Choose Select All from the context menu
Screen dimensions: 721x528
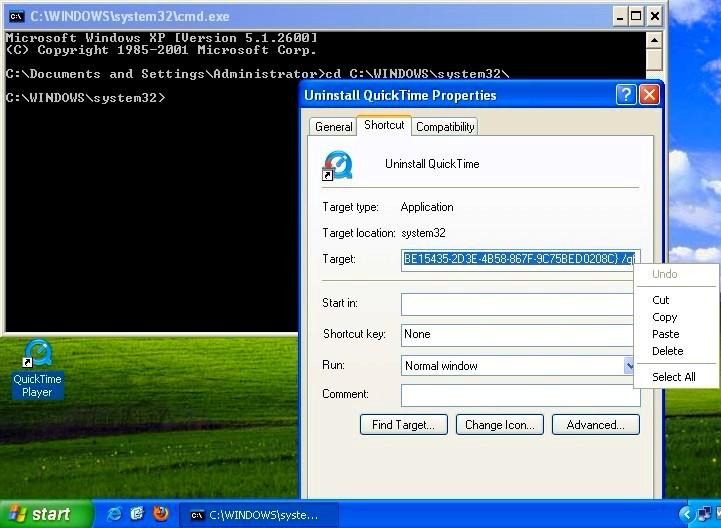tap(675, 377)
